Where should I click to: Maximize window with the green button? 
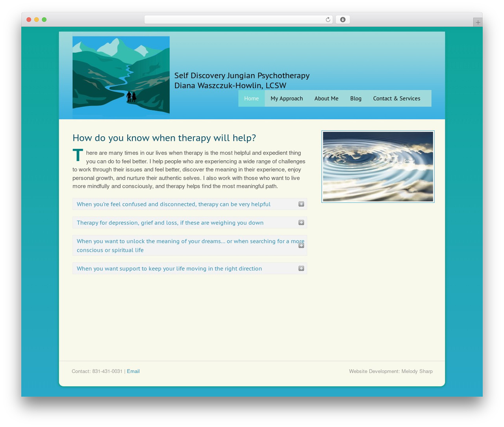[44, 20]
